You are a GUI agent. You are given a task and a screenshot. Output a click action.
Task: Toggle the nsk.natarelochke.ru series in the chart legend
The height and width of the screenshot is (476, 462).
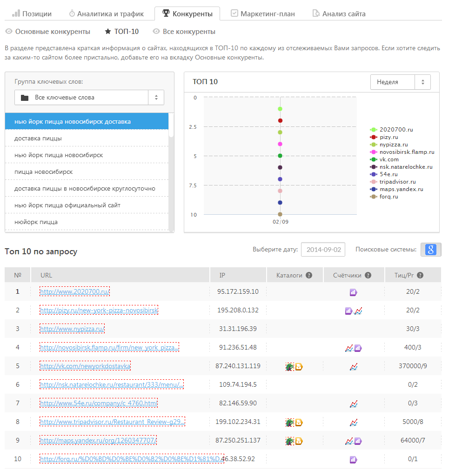coord(401,167)
